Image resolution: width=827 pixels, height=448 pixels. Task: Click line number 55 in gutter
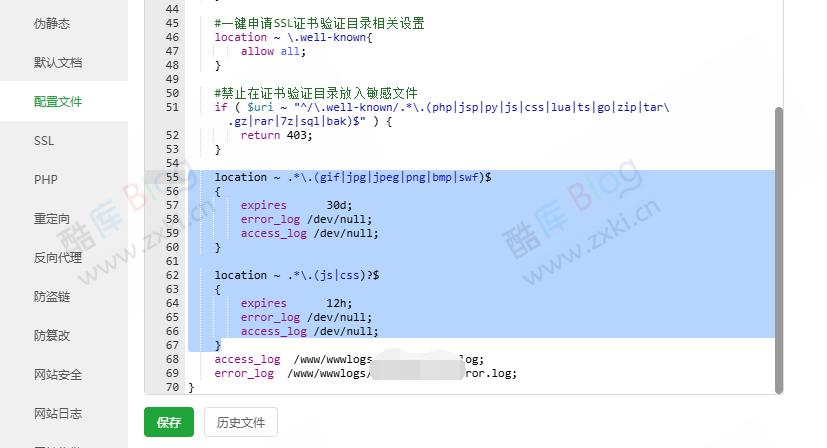(172, 177)
